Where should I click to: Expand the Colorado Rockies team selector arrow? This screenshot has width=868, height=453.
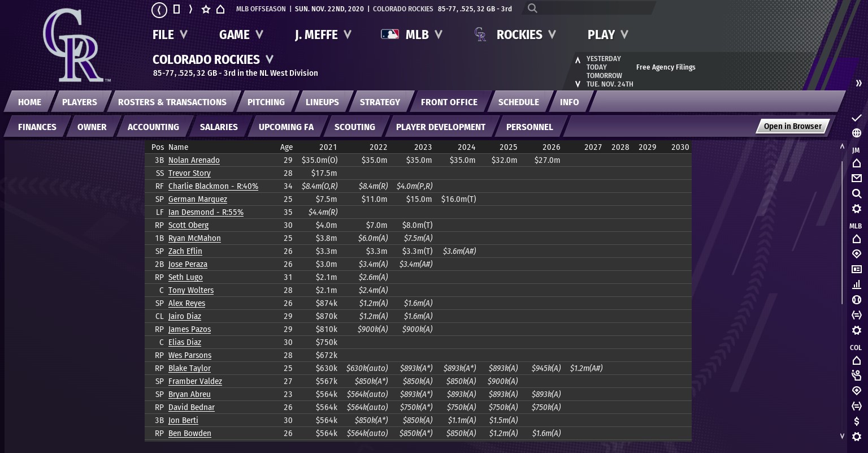pos(270,59)
